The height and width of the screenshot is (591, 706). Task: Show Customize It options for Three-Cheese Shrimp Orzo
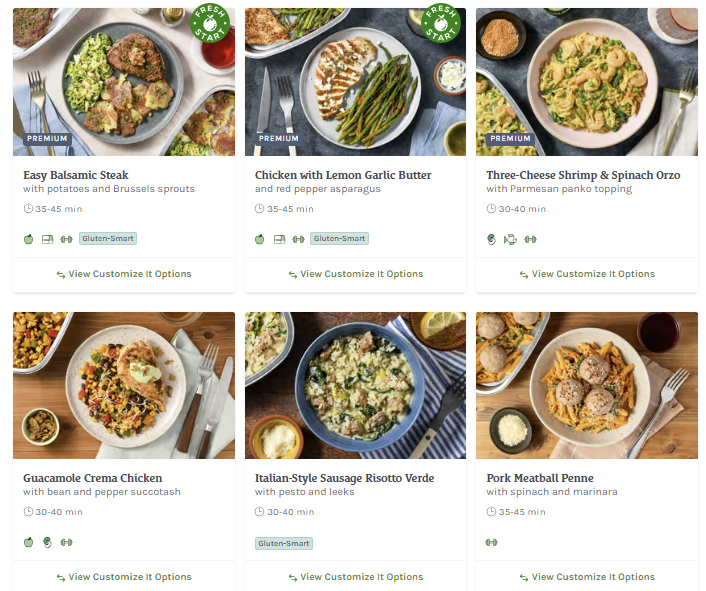587,274
